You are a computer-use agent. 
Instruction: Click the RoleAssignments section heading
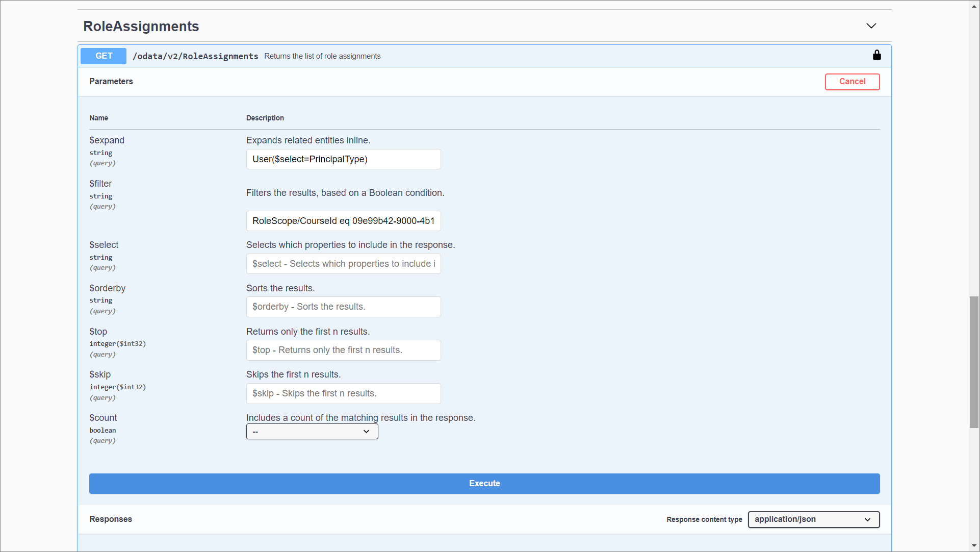[x=141, y=26]
